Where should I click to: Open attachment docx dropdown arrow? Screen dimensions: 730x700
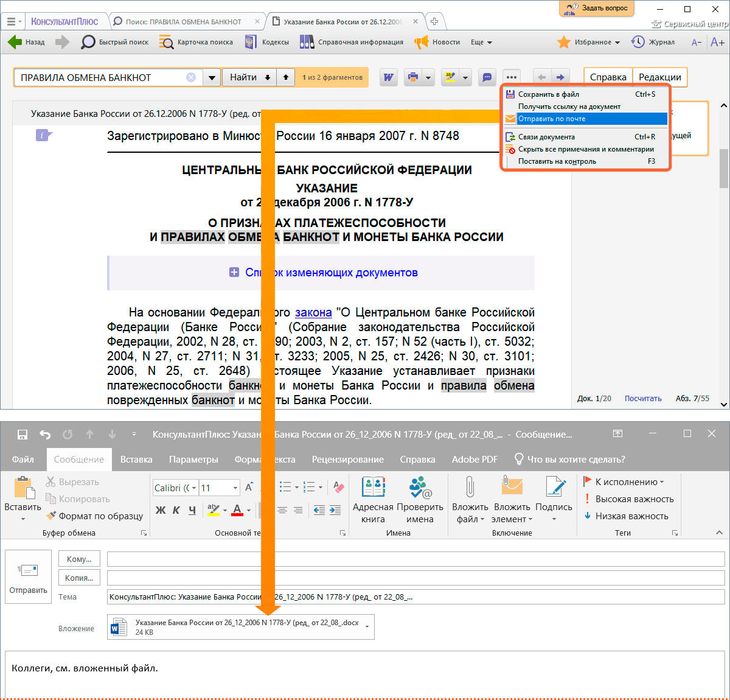[367, 626]
